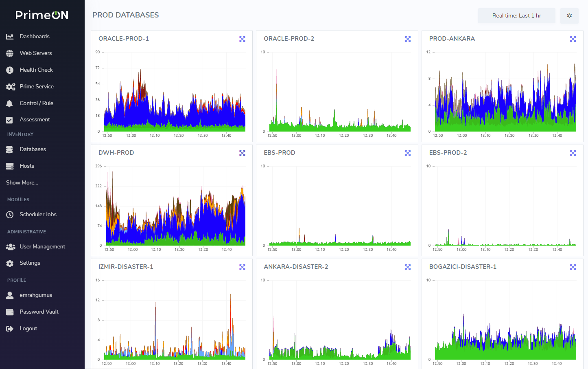The height and width of the screenshot is (369, 588).
Task: Expand the IZMIR-DISASTER-1 chart to fullscreen
Action: tap(242, 267)
